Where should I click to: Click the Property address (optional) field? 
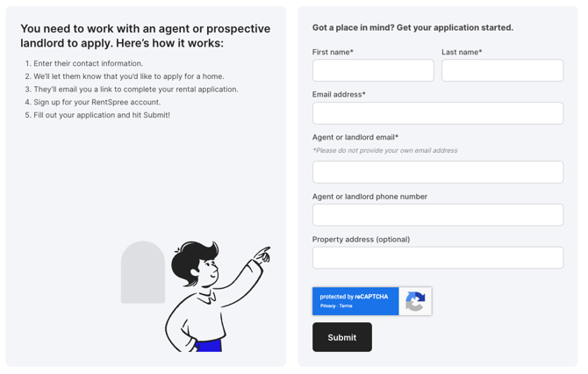pos(438,258)
